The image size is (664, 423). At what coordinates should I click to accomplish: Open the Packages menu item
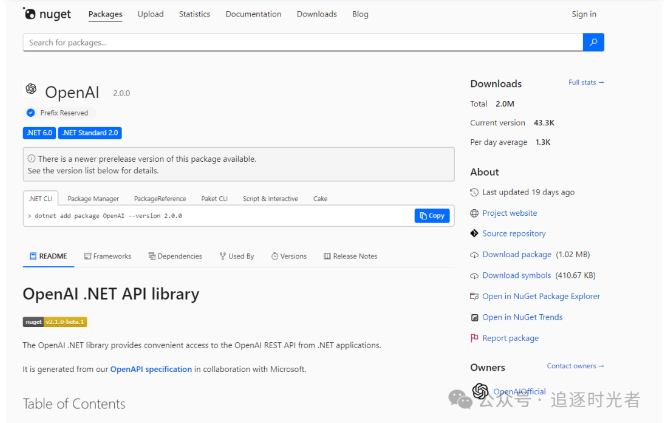pos(105,14)
